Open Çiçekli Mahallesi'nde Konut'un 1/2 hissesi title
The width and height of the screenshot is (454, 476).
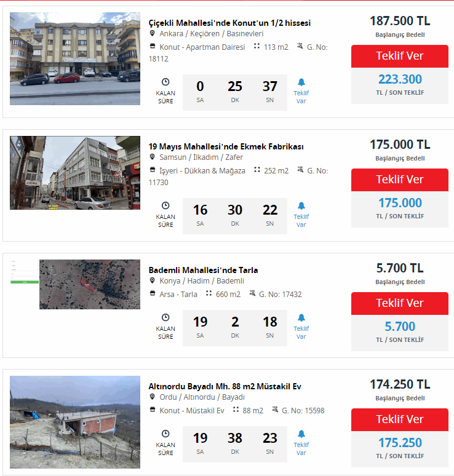coord(229,23)
